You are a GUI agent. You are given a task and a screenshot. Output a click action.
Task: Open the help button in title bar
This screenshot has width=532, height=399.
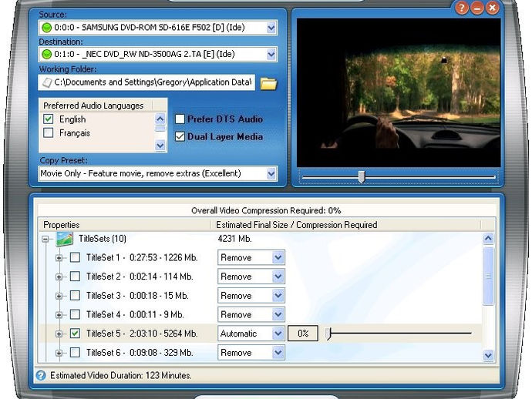pyautogui.click(x=462, y=8)
